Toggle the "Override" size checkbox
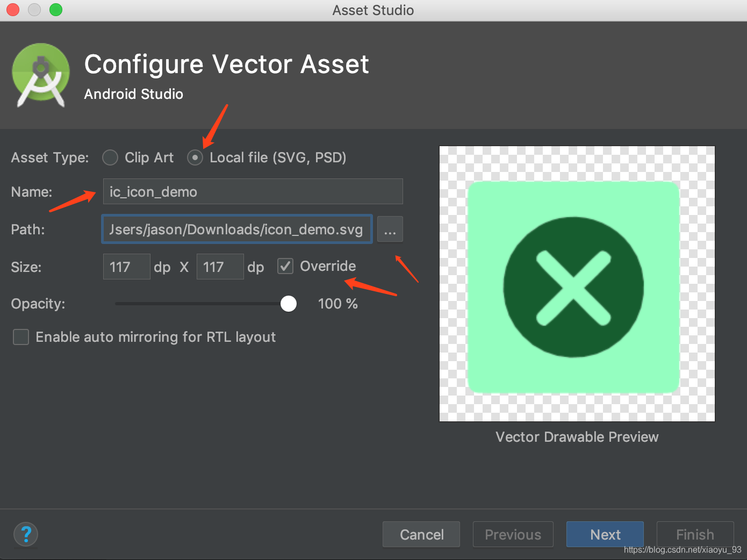 pyautogui.click(x=285, y=265)
